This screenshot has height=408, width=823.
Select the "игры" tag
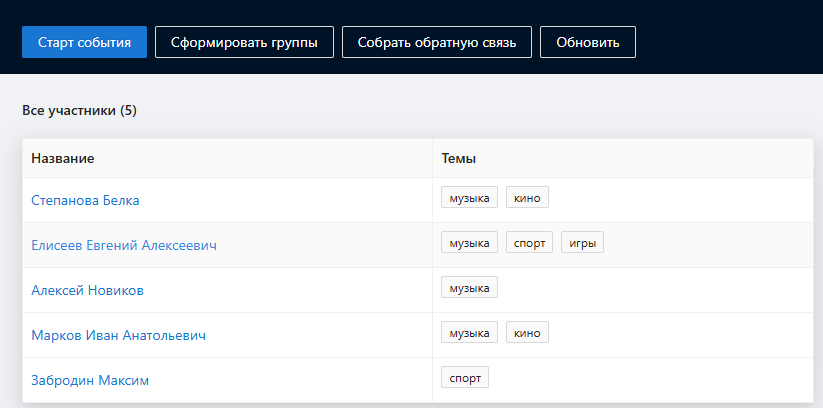tap(583, 243)
